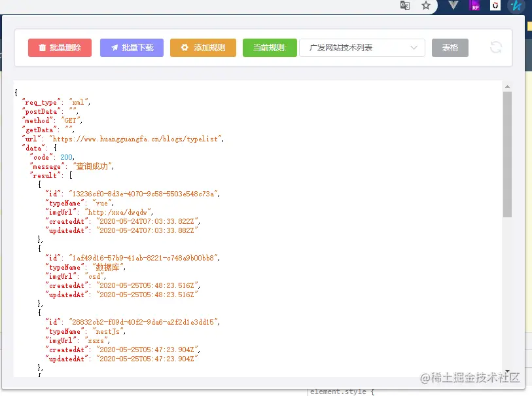Viewport: 532px width, 396px height.
Task: Open the blue star extension icon
Action: click(x=516, y=5)
